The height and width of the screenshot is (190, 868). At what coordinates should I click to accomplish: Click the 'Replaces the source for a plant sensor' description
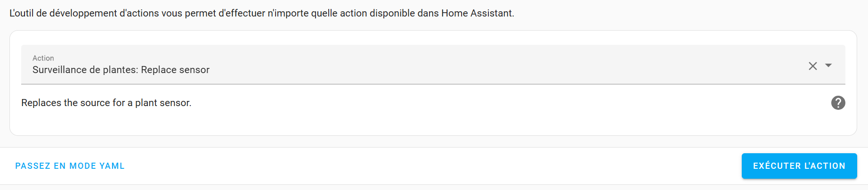[x=106, y=103]
